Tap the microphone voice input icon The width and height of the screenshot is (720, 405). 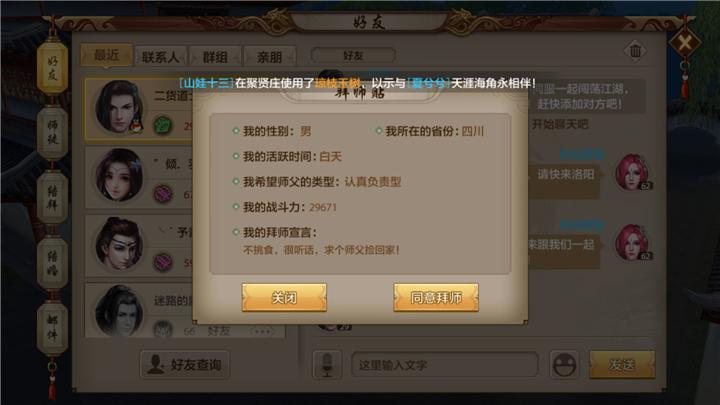(x=327, y=365)
